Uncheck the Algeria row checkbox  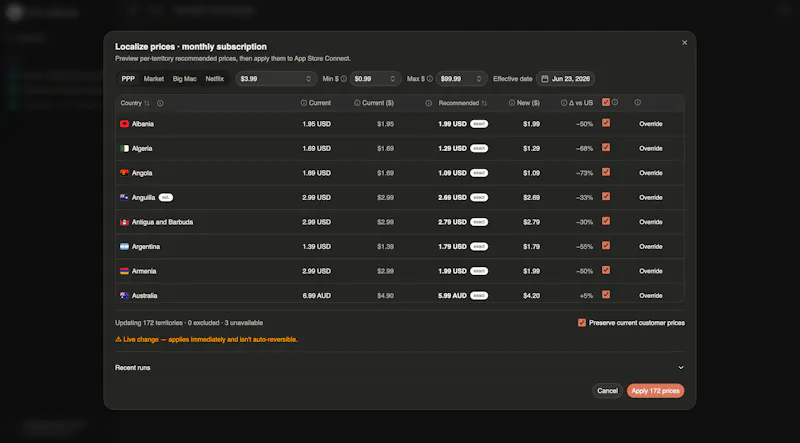pos(606,147)
